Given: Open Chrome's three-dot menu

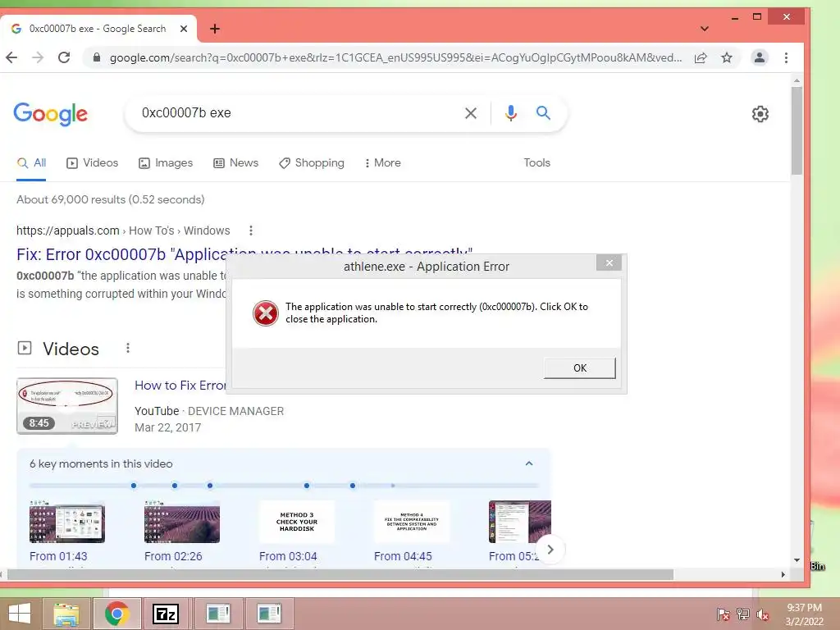Looking at the screenshot, I should pos(786,57).
